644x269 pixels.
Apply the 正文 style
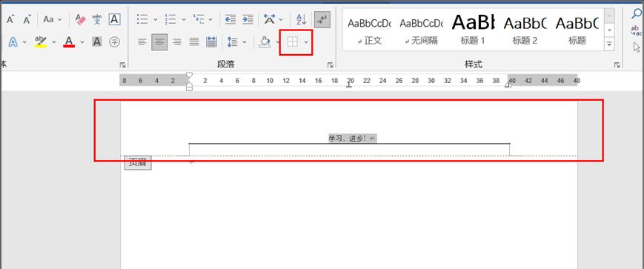370,30
